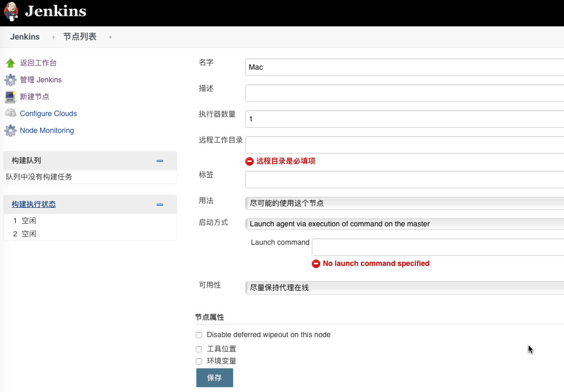Collapse the 构建队列 panel with minus icon
Screen dimensions: 564x392
click(160, 161)
